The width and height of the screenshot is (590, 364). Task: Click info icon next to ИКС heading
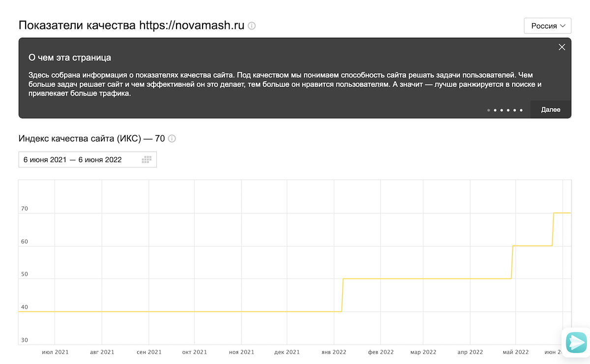172,139
